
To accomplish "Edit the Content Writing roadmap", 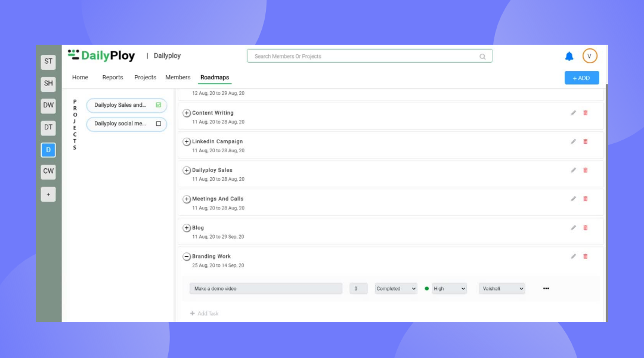I will click(x=574, y=113).
